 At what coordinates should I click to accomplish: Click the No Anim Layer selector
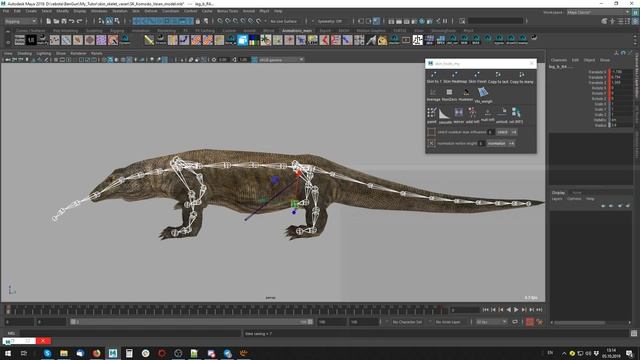pos(448,322)
